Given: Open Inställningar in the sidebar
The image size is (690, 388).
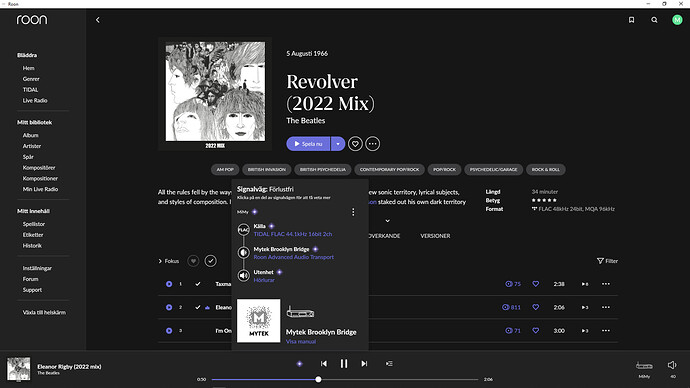Looking at the screenshot, I should pos(37,268).
